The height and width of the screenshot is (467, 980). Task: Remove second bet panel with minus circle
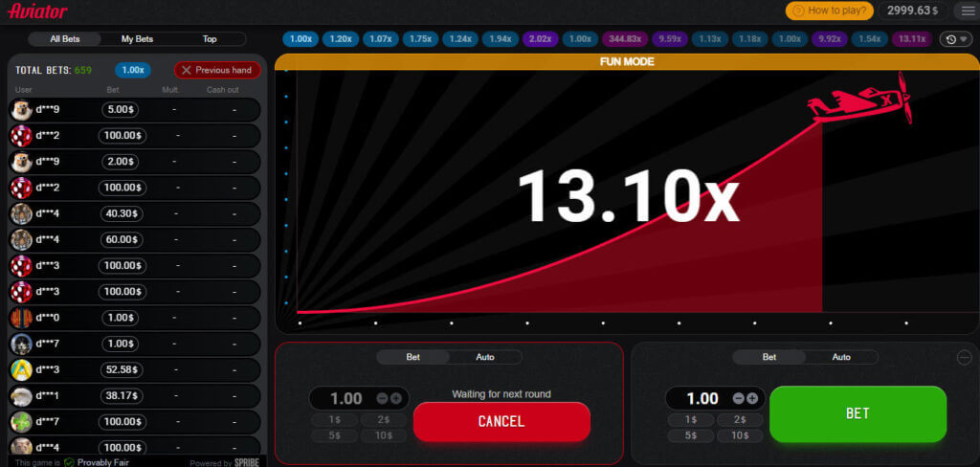tap(964, 358)
